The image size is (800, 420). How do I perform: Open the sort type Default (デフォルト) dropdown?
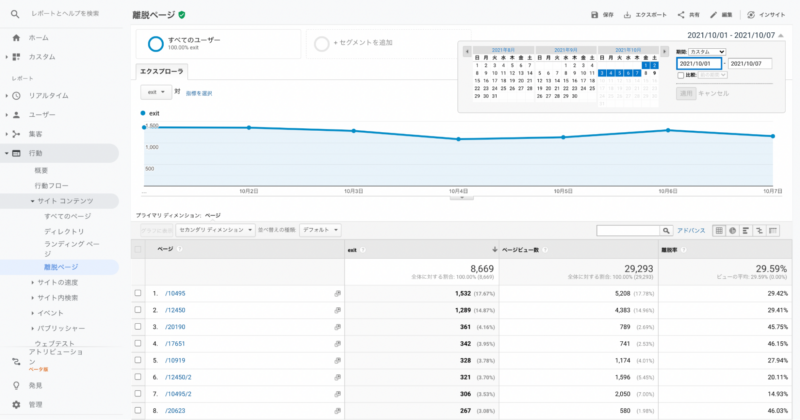pyautogui.click(x=320, y=230)
